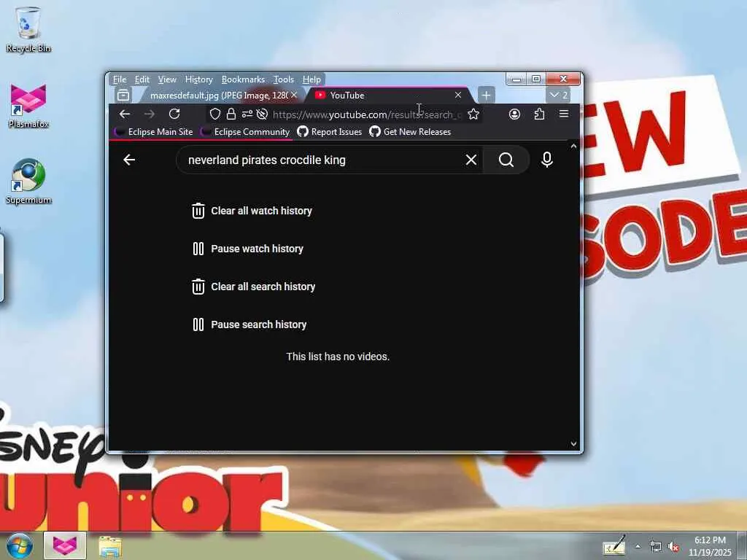Click the padlock site security icon

pyautogui.click(x=231, y=114)
